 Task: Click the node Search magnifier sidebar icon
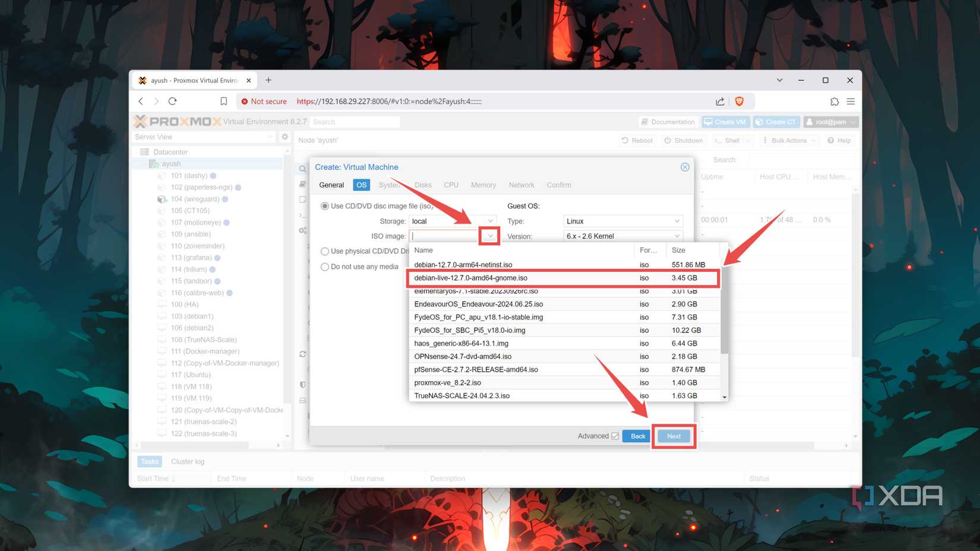pos(302,169)
